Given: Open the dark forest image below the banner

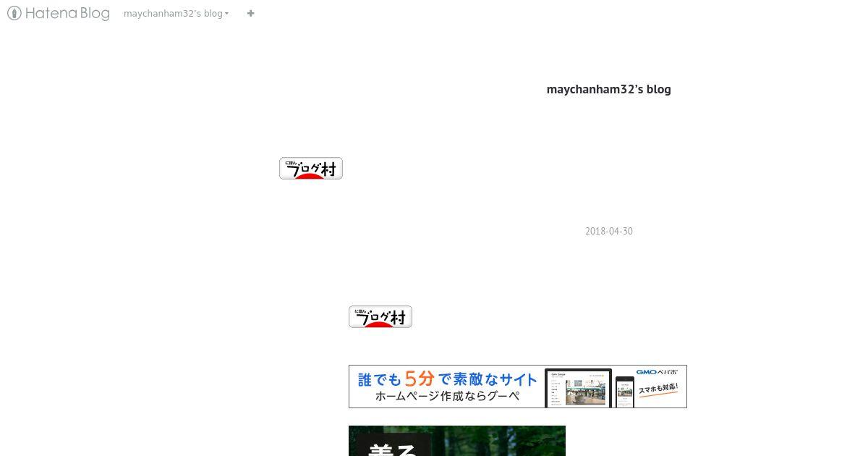Looking at the screenshot, I should [457, 441].
